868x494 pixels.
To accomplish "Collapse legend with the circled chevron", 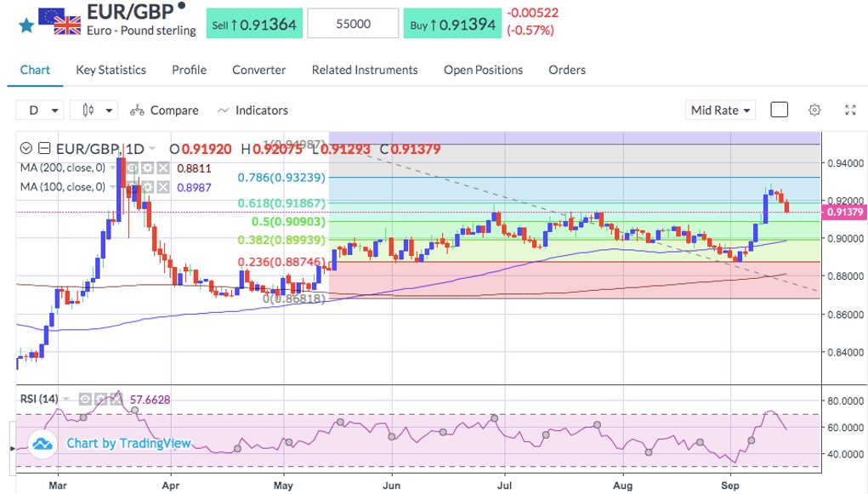I will click(26, 149).
